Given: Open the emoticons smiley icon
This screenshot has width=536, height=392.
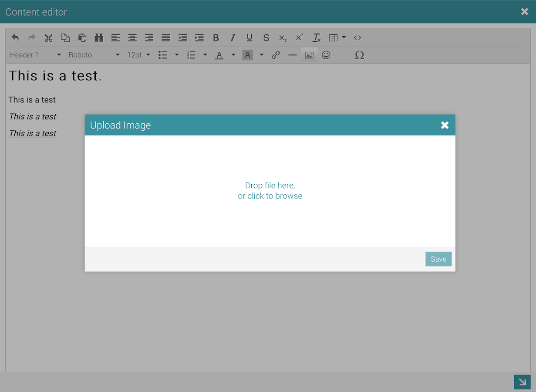Looking at the screenshot, I should click(326, 55).
